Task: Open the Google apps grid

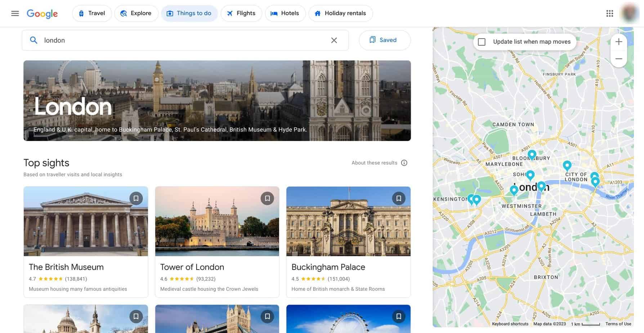Action: coord(609,13)
